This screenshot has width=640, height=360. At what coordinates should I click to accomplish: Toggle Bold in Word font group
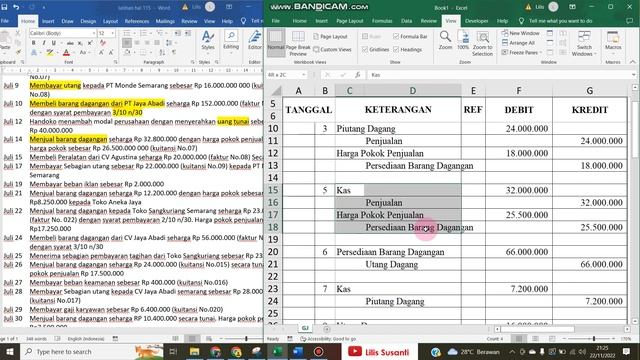pos(33,43)
